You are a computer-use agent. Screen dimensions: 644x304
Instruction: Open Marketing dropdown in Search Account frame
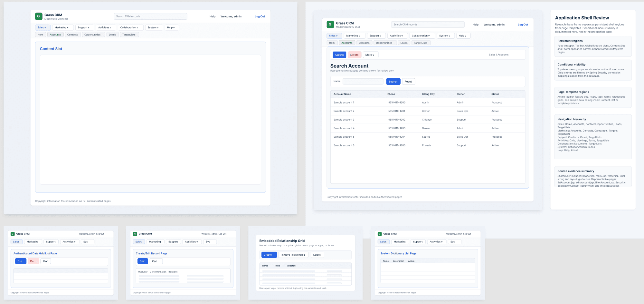(x=354, y=36)
